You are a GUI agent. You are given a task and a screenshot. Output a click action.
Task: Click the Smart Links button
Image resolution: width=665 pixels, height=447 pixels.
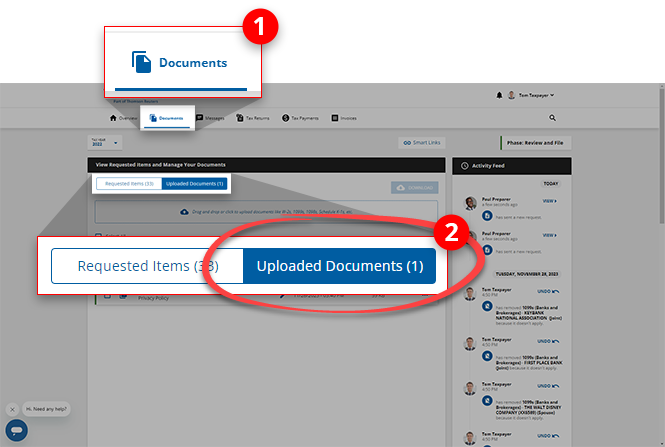[x=422, y=143]
